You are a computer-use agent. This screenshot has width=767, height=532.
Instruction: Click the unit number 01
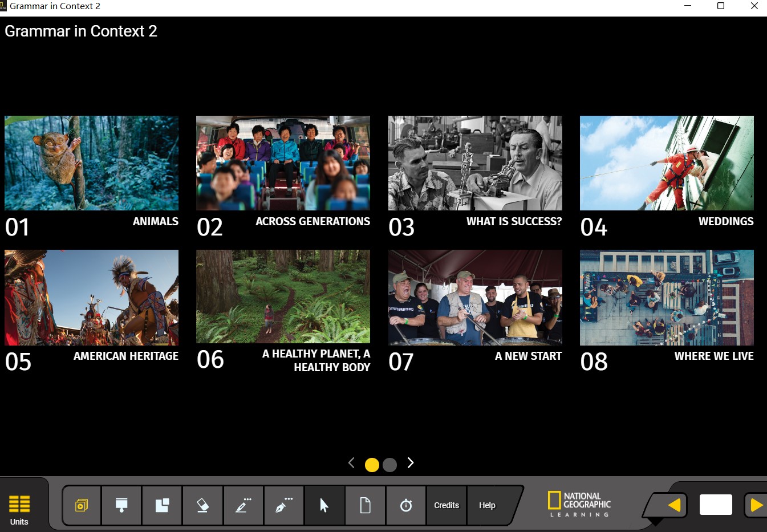17,228
